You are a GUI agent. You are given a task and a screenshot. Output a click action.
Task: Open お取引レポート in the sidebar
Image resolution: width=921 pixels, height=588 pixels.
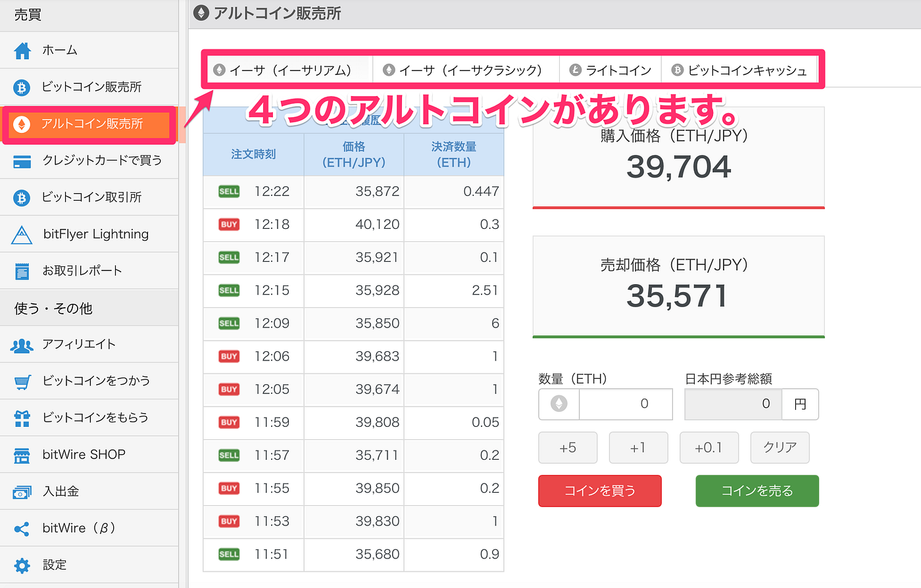(x=89, y=271)
